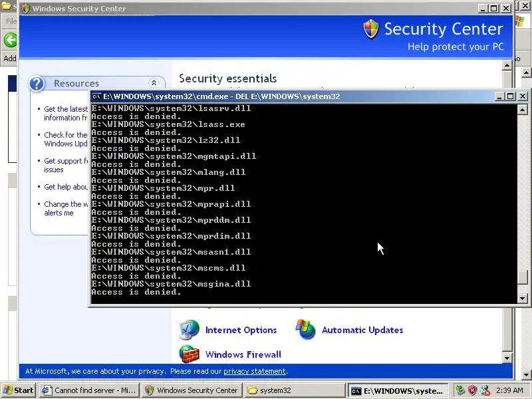Click the line 'E:\WINDOWS\system32\mlang.dll' in cmd
The width and height of the screenshot is (532, 399).
pos(168,172)
